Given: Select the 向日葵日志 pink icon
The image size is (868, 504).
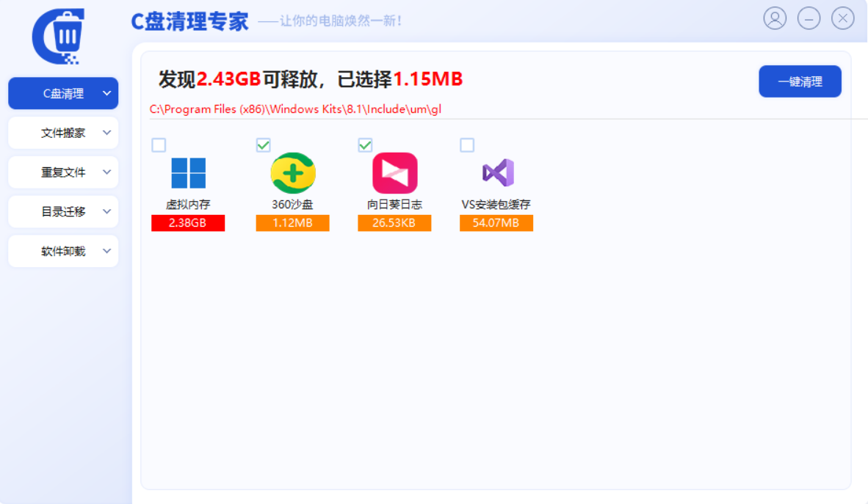Looking at the screenshot, I should [394, 172].
